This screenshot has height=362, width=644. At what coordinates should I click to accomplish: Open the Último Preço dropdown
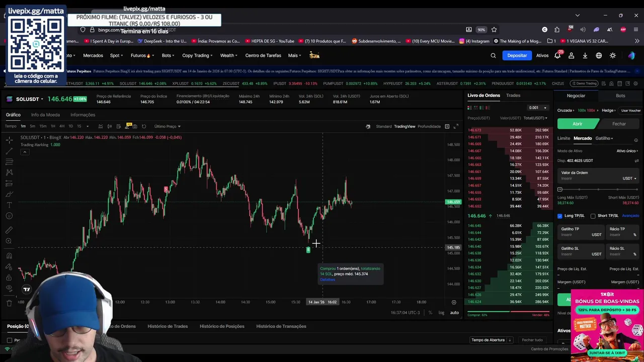(x=168, y=126)
